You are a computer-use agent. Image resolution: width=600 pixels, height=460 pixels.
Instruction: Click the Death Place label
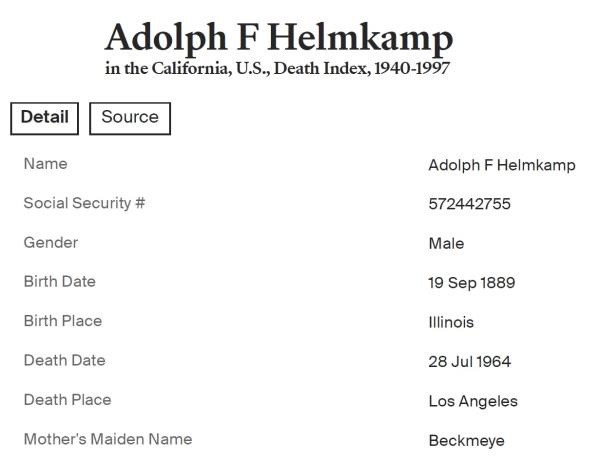tap(67, 400)
